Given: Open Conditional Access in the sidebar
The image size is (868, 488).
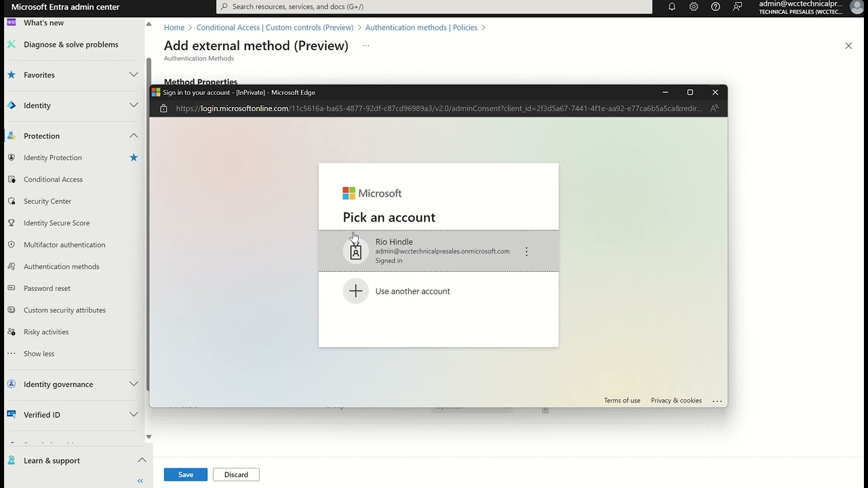Looking at the screenshot, I should click(53, 179).
